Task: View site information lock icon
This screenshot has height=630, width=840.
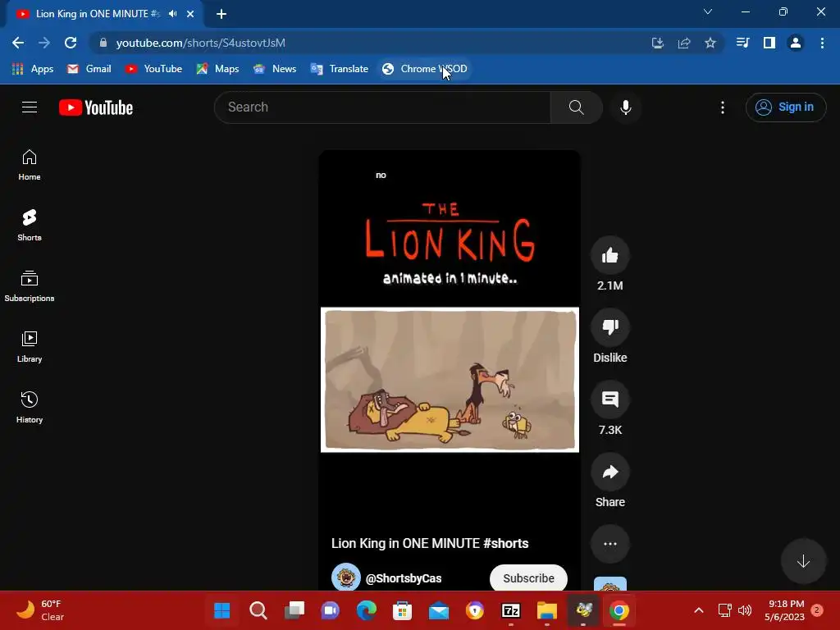Action: pyautogui.click(x=103, y=43)
